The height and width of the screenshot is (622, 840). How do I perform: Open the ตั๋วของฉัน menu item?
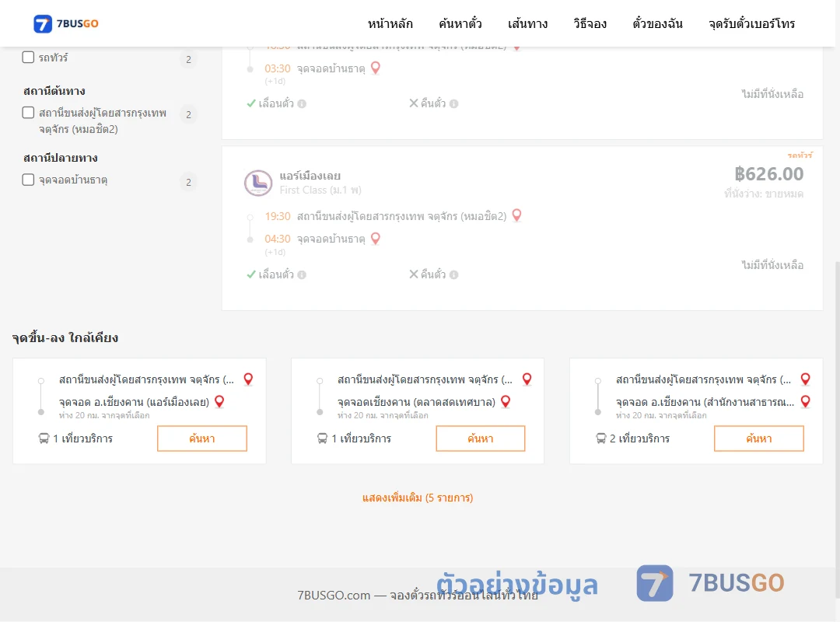click(657, 23)
